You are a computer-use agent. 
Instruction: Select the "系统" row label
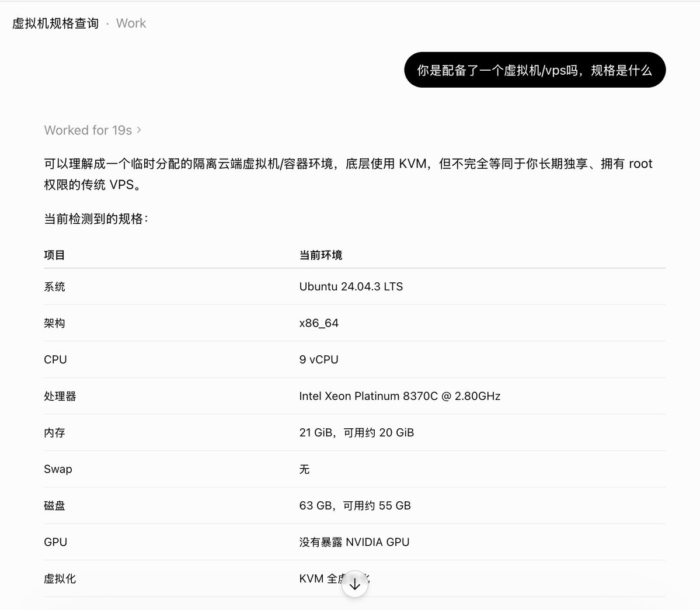pyautogui.click(x=54, y=286)
